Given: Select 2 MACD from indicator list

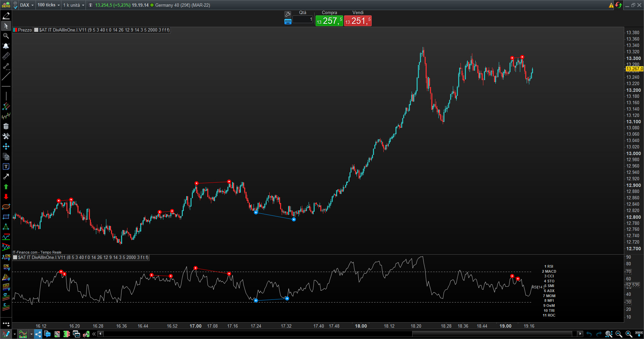Looking at the screenshot, I should [x=549, y=271].
